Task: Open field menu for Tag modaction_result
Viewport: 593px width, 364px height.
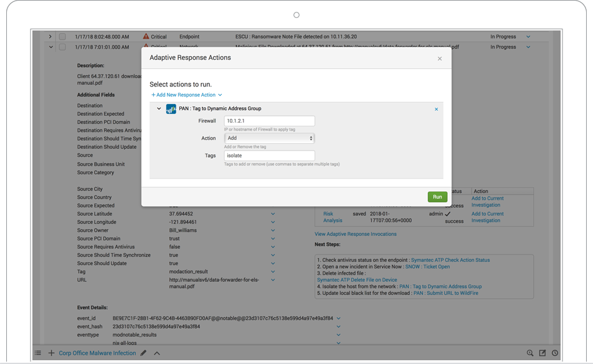Action: tap(273, 272)
